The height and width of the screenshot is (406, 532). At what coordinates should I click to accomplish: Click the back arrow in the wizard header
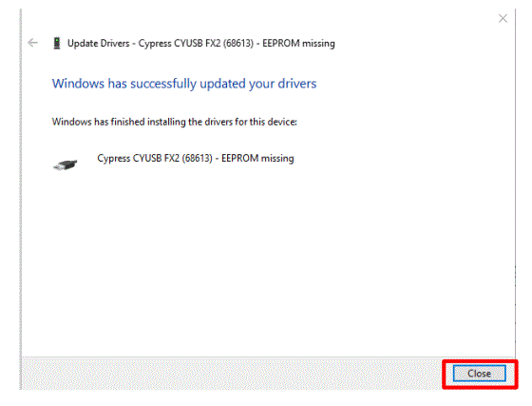coord(32,43)
